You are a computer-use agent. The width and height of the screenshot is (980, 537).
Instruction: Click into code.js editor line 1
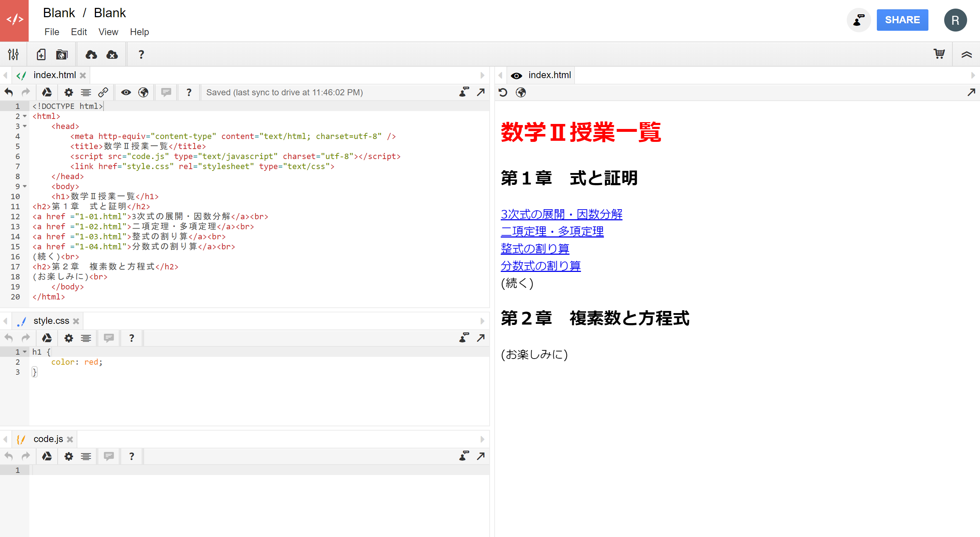pos(259,470)
